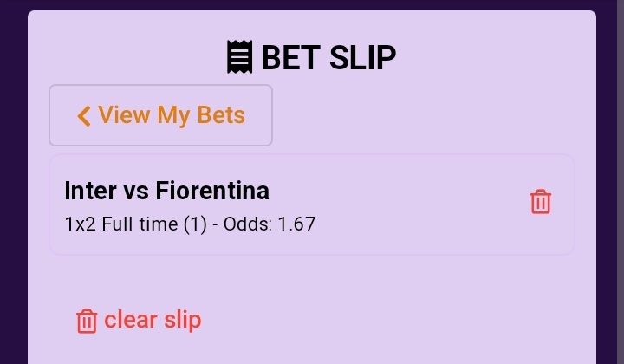Click the word View in View My Bets
This screenshot has width=624, height=364.
click(124, 115)
